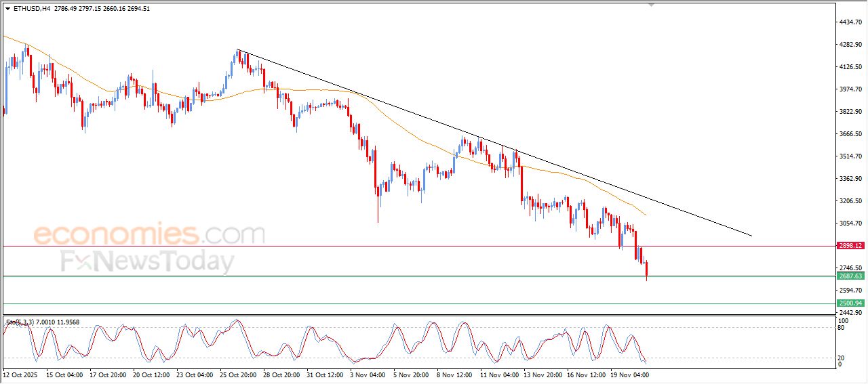Click the 2442.90 price axis value

(x=850, y=312)
